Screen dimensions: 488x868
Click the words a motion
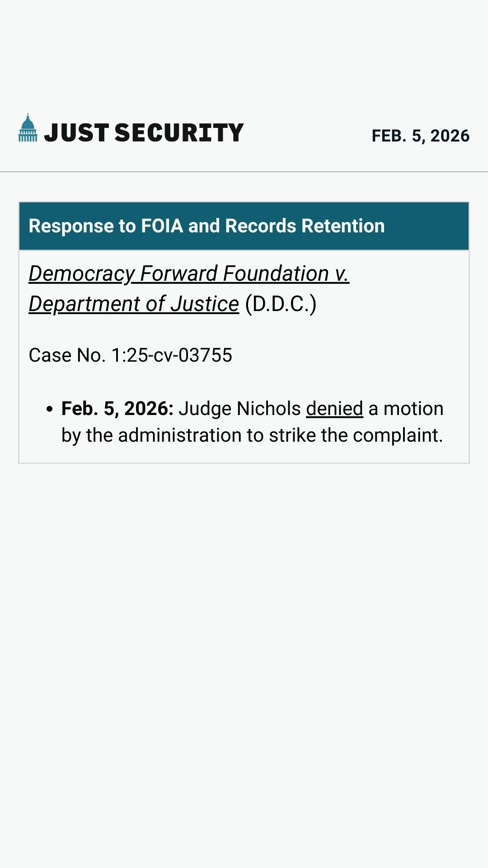coord(406,409)
